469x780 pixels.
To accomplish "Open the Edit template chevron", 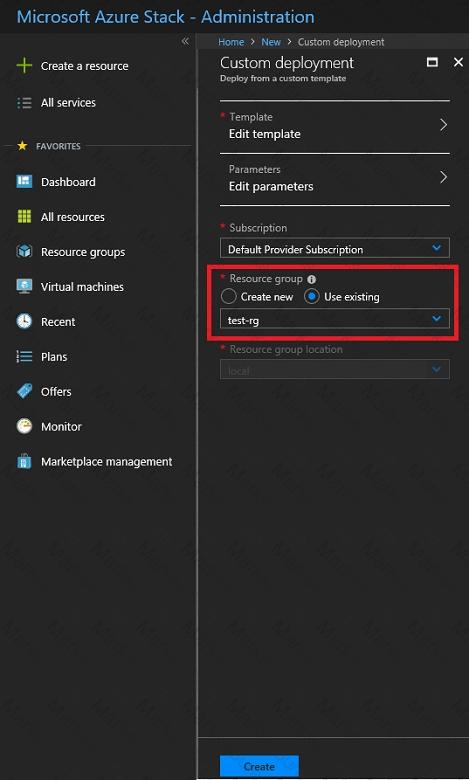I will 443,125.
